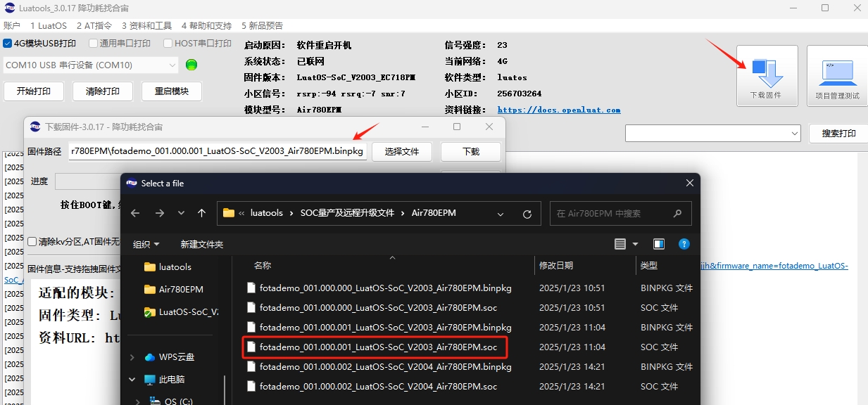The image size is (868, 405).
Task: Click the 下载 button
Action: (471, 151)
